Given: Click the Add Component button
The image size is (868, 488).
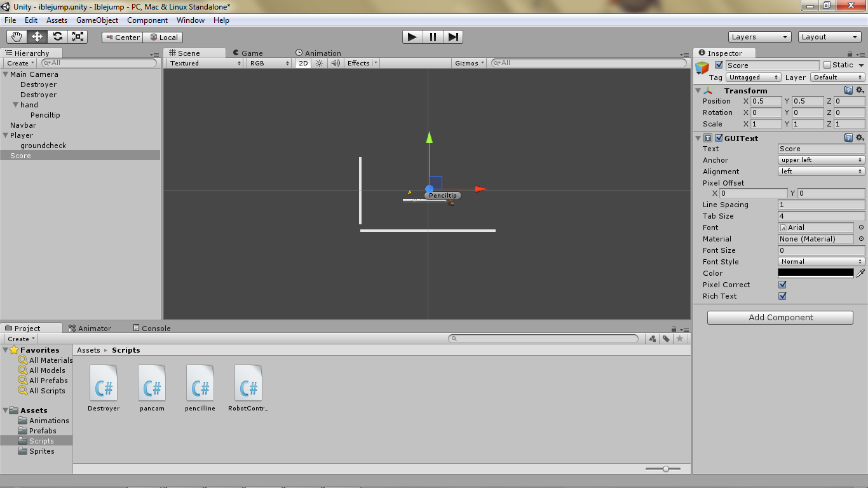Looking at the screenshot, I should 780,318.
